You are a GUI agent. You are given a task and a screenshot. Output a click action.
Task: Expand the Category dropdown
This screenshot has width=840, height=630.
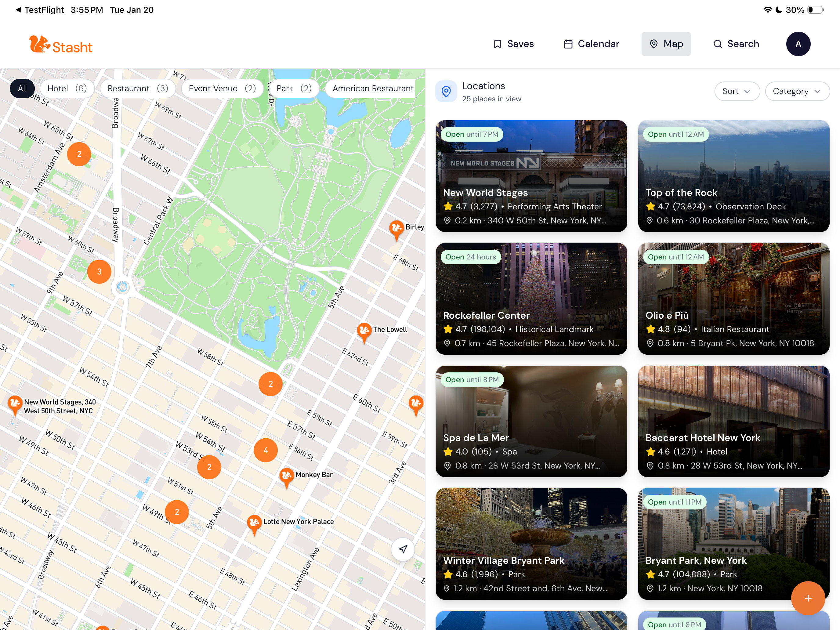797,91
